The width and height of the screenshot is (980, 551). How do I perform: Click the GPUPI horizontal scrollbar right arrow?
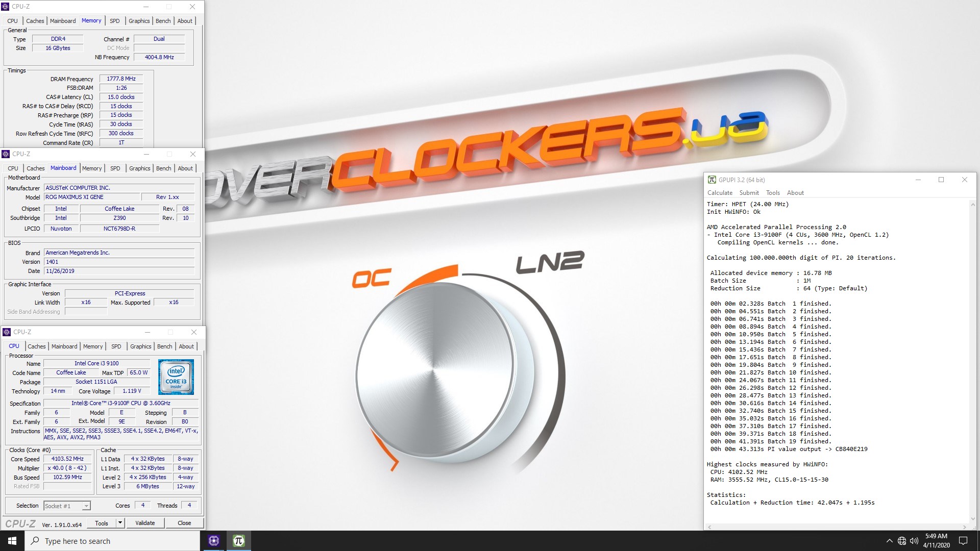point(965,527)
